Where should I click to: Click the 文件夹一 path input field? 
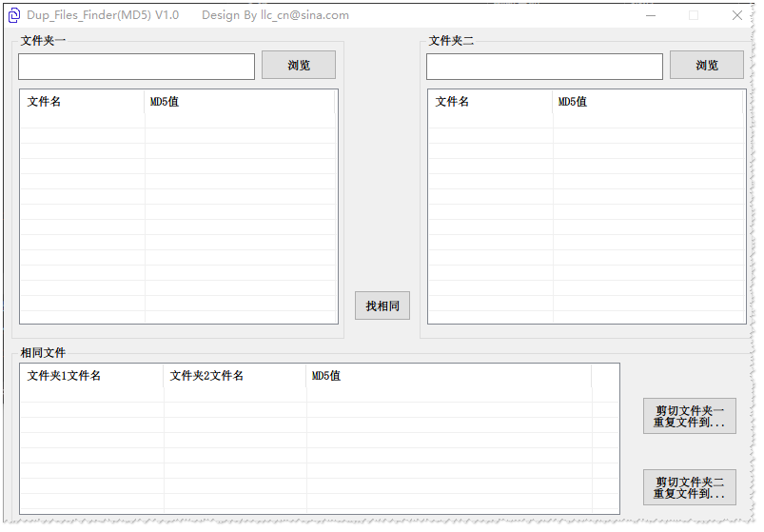tap(136, 67)
